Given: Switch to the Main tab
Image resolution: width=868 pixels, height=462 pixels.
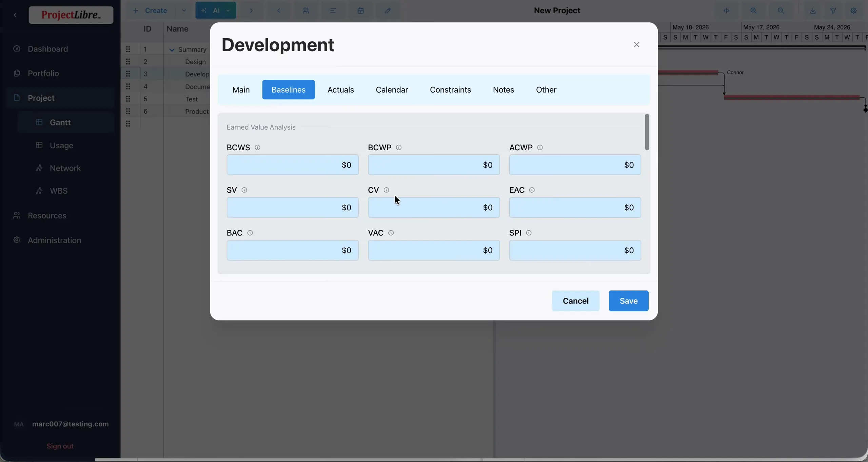Looking at the screenshot, I should pyautogui.click(x=241, y=90).
